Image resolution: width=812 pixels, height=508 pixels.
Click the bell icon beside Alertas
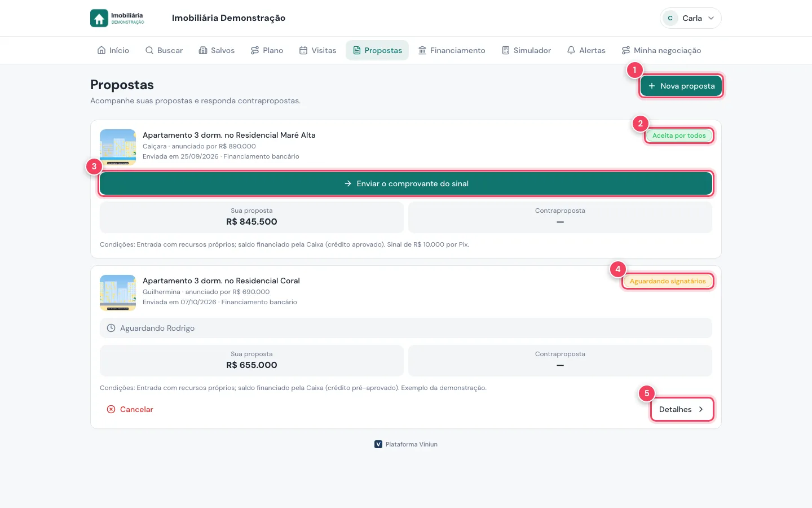571,50
